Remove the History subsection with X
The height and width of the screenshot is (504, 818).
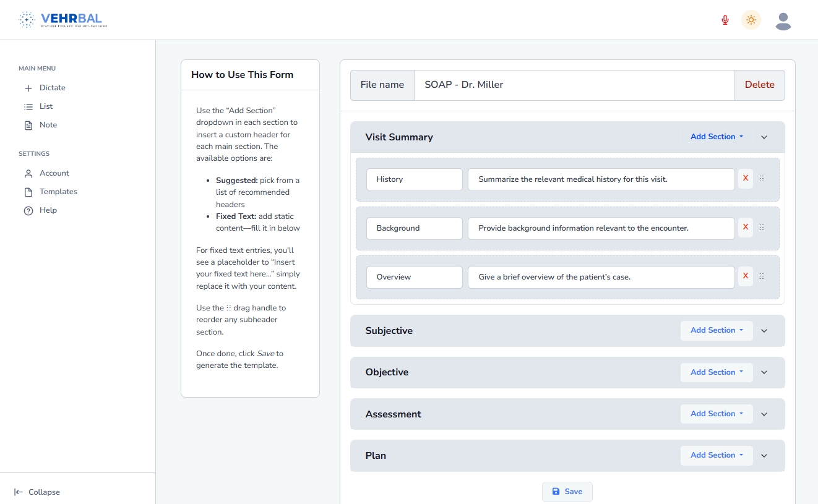[x=746, y=179]
